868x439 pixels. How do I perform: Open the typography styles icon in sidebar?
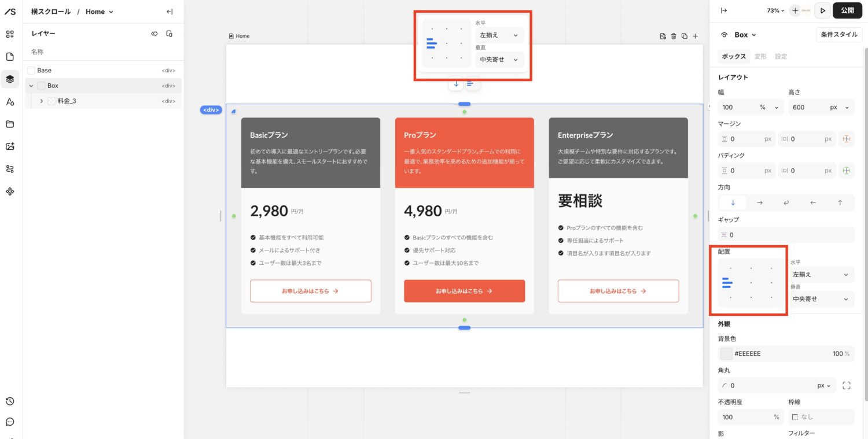10,102
